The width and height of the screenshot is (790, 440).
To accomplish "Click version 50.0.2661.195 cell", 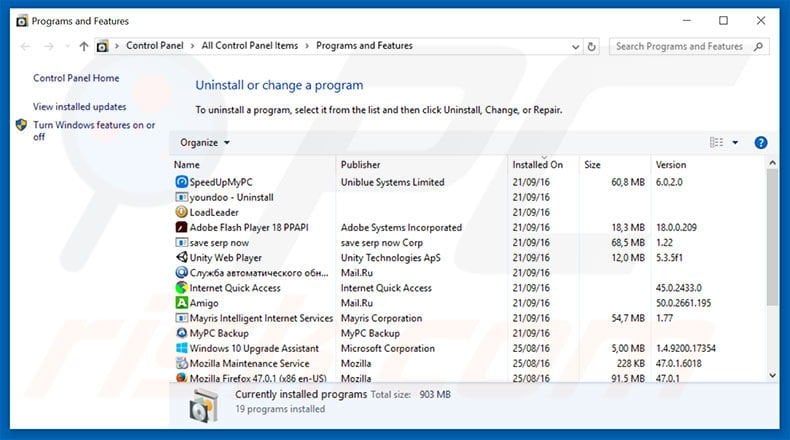I will click(683, 303).
